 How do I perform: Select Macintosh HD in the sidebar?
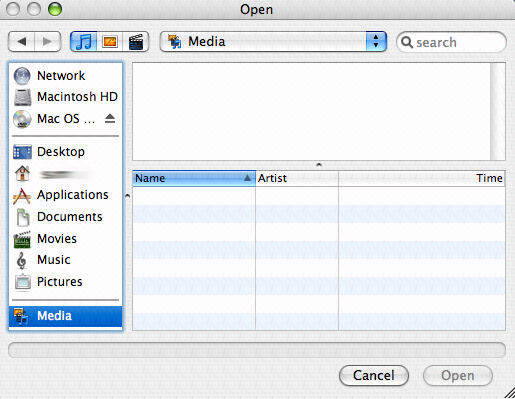click(66, 97)
